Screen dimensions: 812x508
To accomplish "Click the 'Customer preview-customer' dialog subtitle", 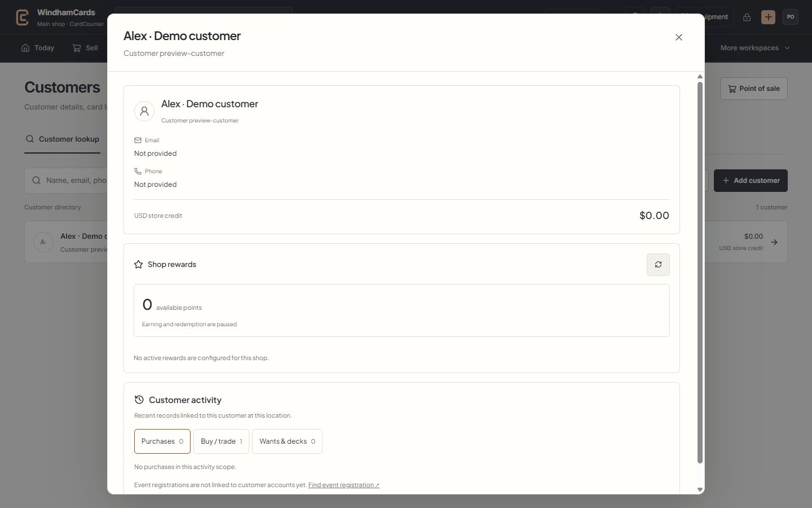I will [x=174, y=53].
